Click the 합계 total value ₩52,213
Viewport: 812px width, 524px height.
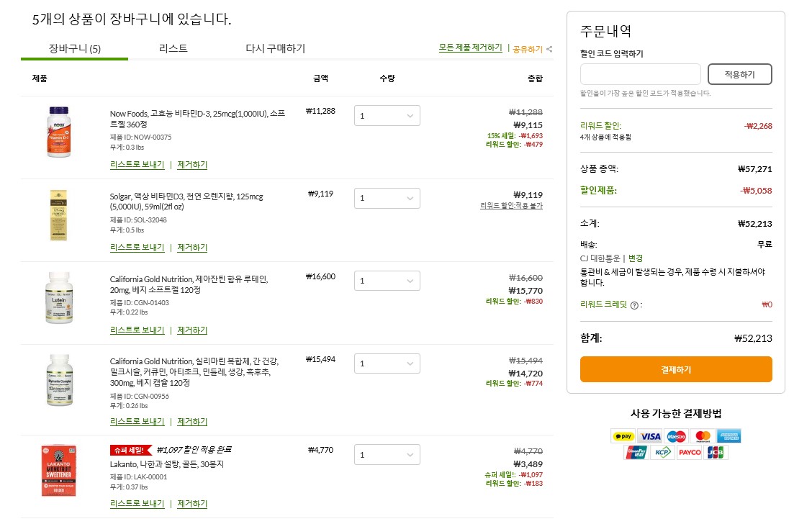tap(753, 338)
